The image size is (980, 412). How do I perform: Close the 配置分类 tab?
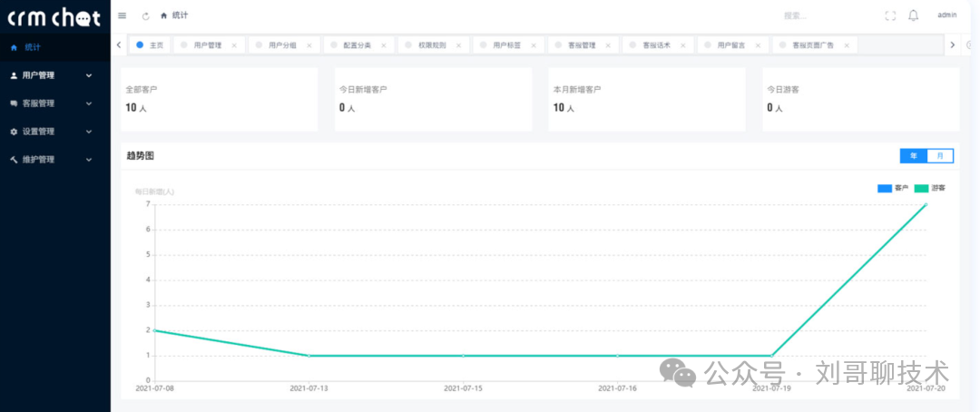(384, 45)
